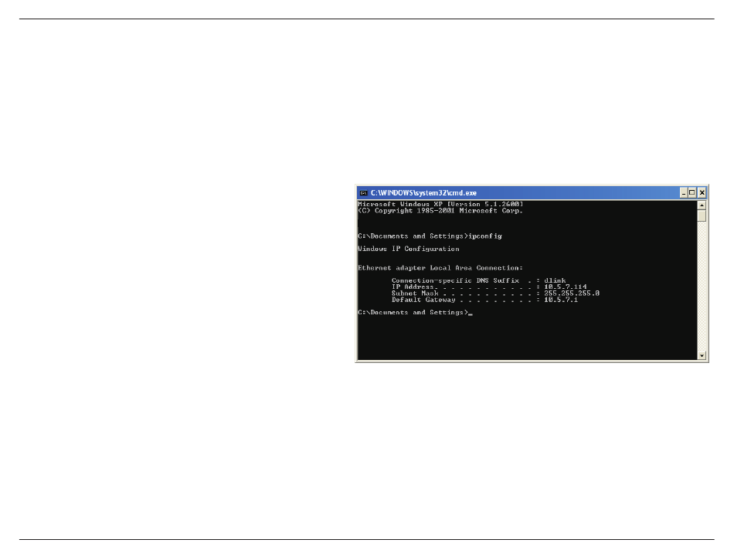Click the scrollbar up arrow
This screenshot has width=734, height=560.
coord(702,205)
